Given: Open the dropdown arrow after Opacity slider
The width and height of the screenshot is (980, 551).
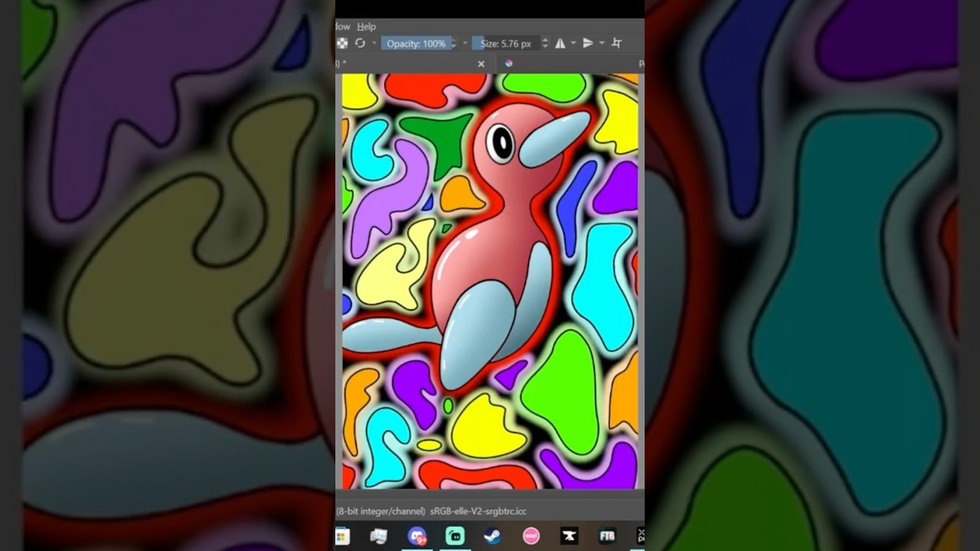Looking at the screenshot, I should (465, 44).
